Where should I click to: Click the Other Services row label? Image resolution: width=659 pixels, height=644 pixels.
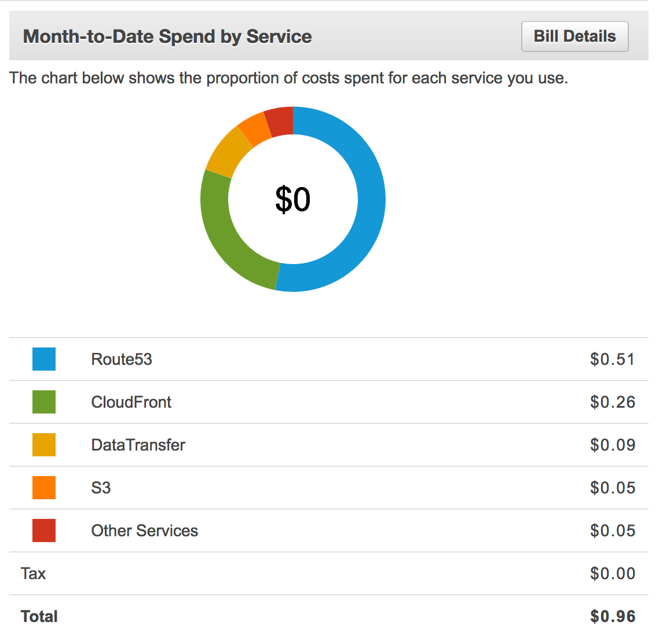click(145, 530)
